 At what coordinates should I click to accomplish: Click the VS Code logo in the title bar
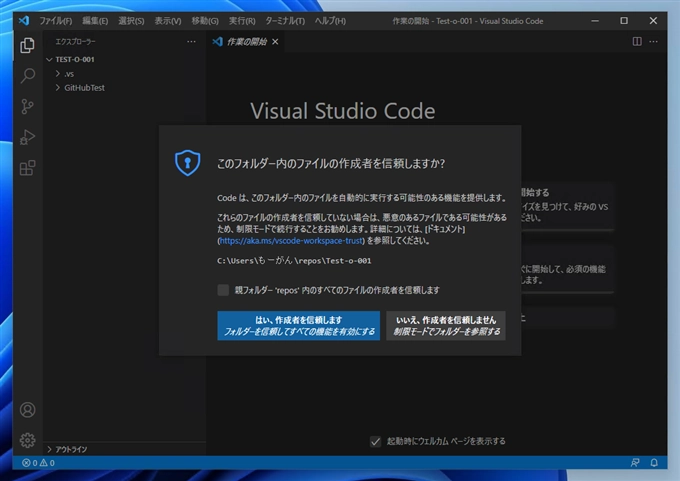(x=24, y=20)
